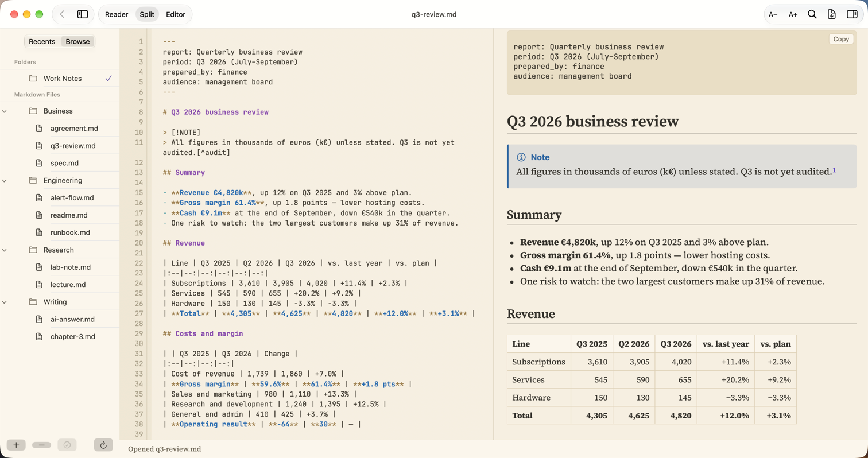Open readme.md in the file tree
This screenshot has width=868, height=458.
[69, 215]
